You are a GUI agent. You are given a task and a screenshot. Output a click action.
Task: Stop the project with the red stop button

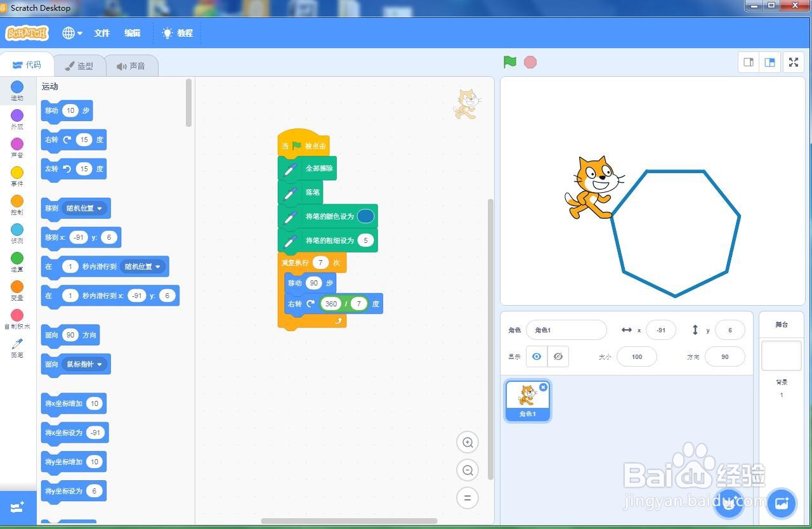[530, 62]
